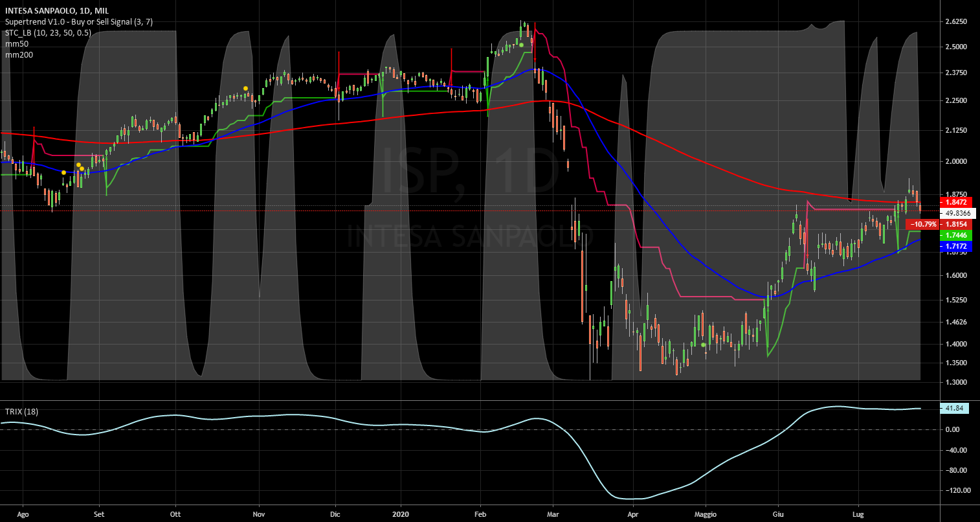This screenshot has width=980, height=522.
Task: Click the 2.2500 price axis value
Action: coord(957,101)
